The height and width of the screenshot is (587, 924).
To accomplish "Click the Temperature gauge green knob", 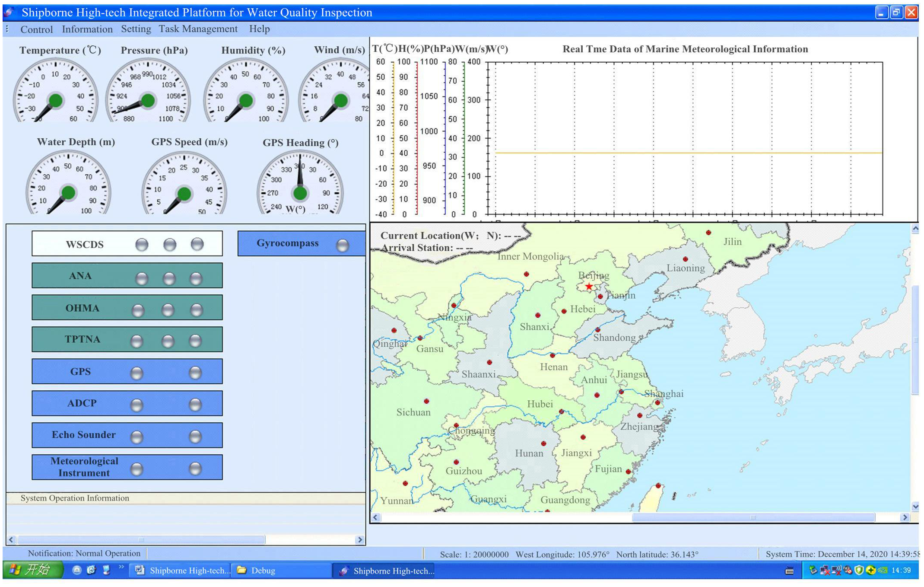I will (56, 100).
